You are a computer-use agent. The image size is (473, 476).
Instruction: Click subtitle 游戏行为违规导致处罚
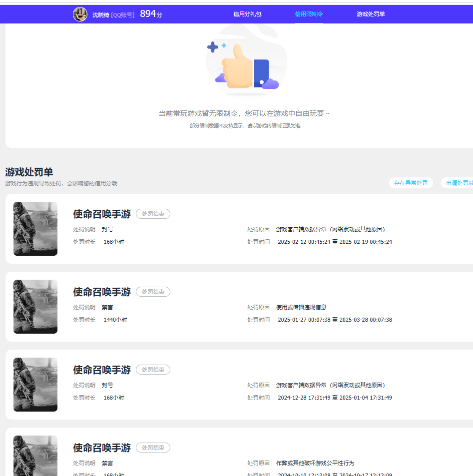click(61, 183)
